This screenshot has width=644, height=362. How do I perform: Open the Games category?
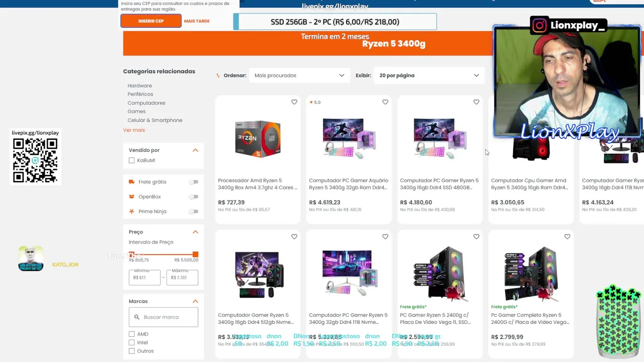coord(136,112)
